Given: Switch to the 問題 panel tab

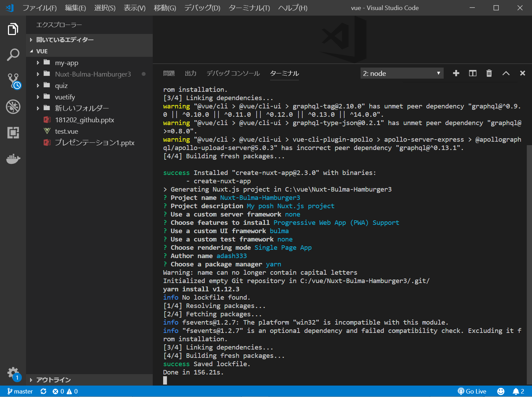Looking at the screenshot, I should (x=169, y=73).
